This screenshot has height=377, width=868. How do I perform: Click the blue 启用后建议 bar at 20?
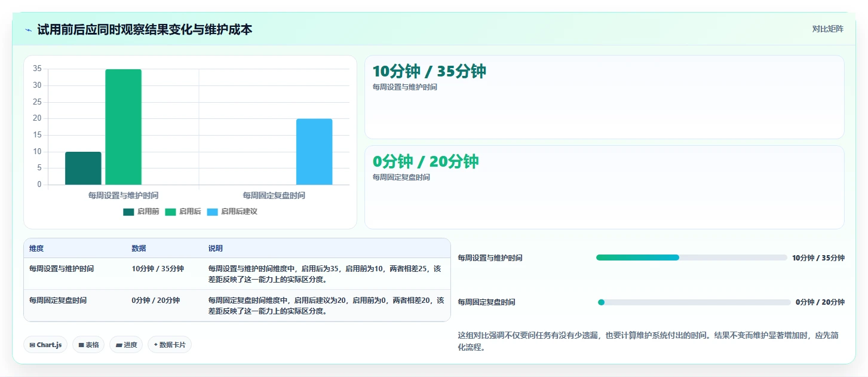point(314,152)
